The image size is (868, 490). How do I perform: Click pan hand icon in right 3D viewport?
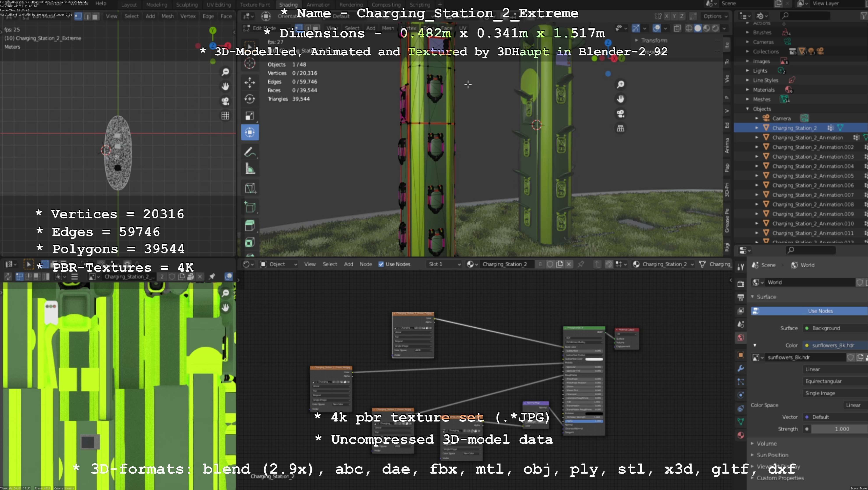pyautogui.click(x=620, y=99)
